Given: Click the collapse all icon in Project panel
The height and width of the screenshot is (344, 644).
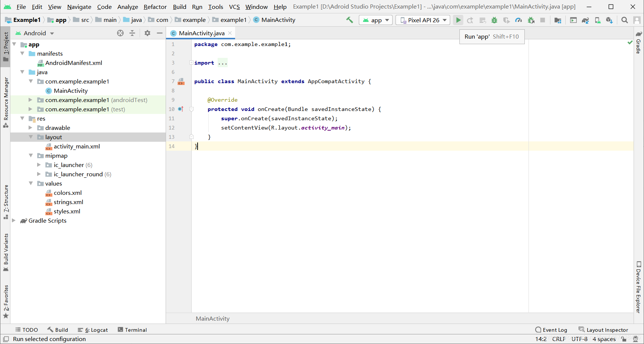Looking at the screenshot, I should click(x=132, y=33).
